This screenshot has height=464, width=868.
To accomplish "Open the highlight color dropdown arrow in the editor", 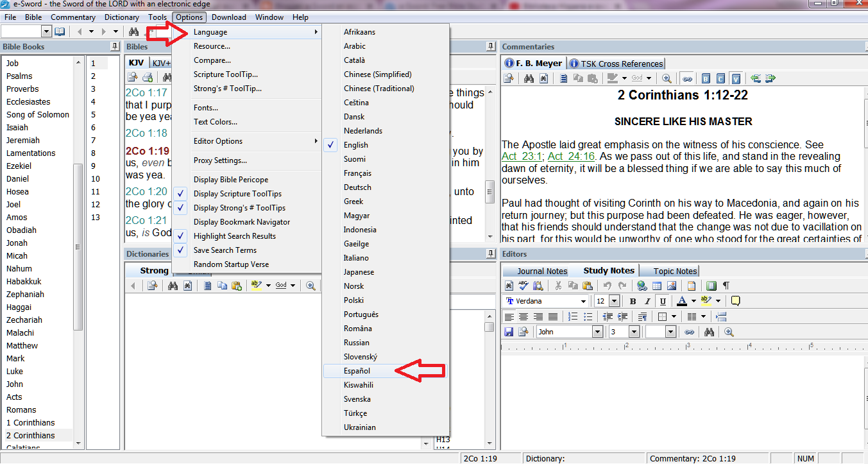I will [718, 301].
